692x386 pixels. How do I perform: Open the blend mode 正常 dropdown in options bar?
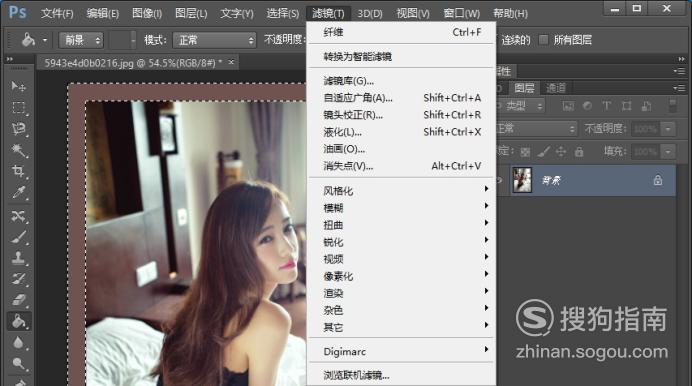pyautogui.click(x=214, y=40)
